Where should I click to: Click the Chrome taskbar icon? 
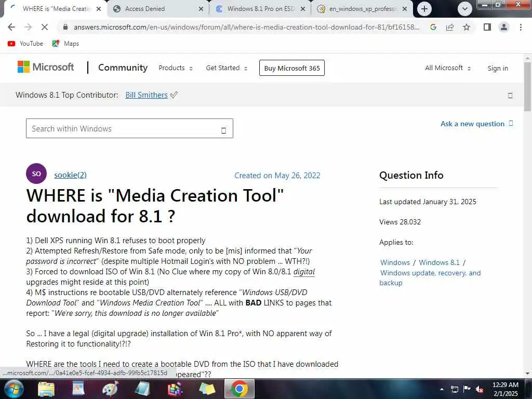point(240,389)
